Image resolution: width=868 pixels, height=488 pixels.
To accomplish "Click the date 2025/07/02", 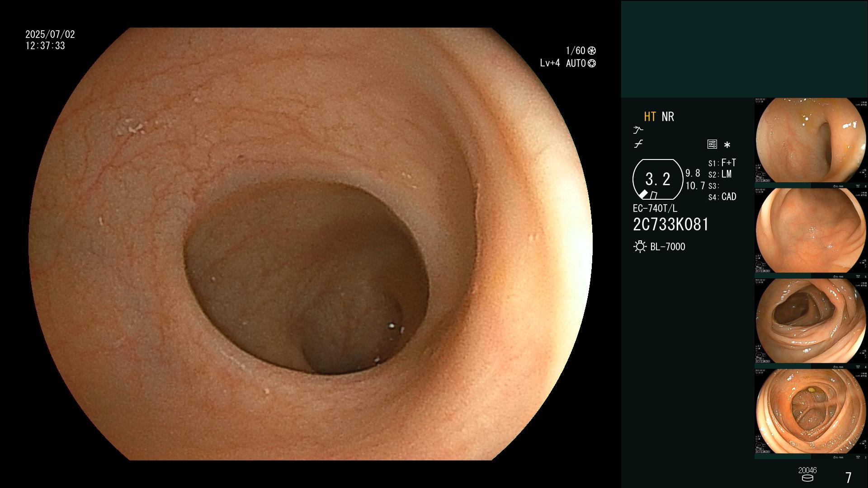I will [x=50, y=34].
